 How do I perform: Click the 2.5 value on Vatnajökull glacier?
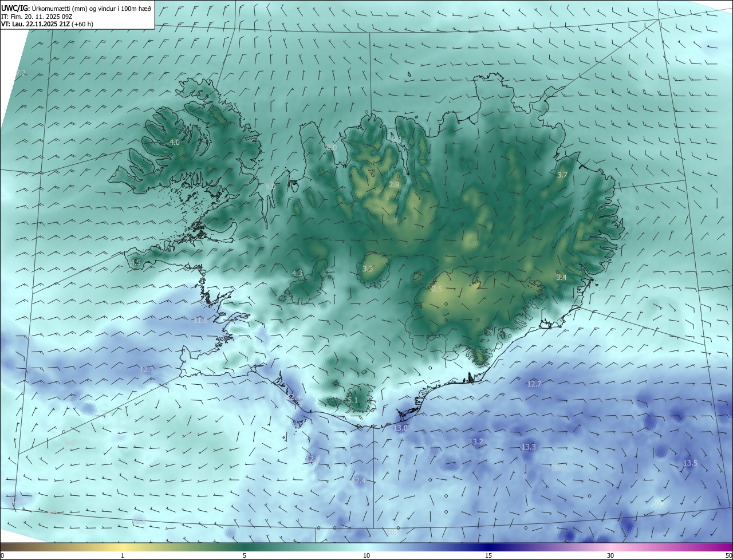[437, 289]
